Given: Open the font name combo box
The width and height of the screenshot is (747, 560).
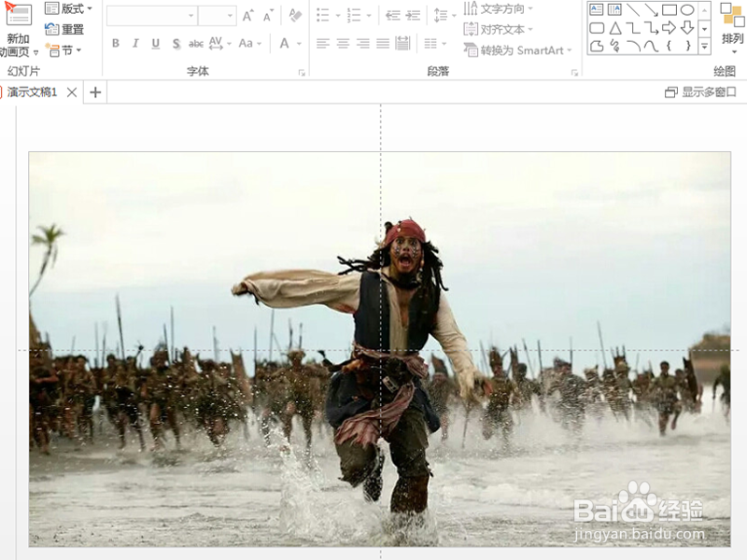Looking at the screenshot, I should pos(151,16).
